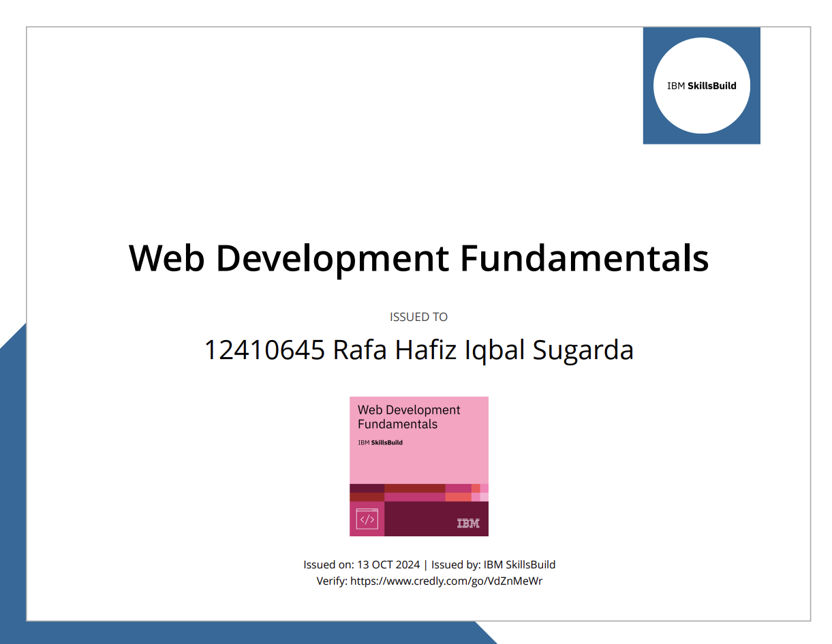The height and width of the screenshot is (644, 832).
Task: Click the large Web Development Fundamentals heading
Action: [x=418, y=258]
